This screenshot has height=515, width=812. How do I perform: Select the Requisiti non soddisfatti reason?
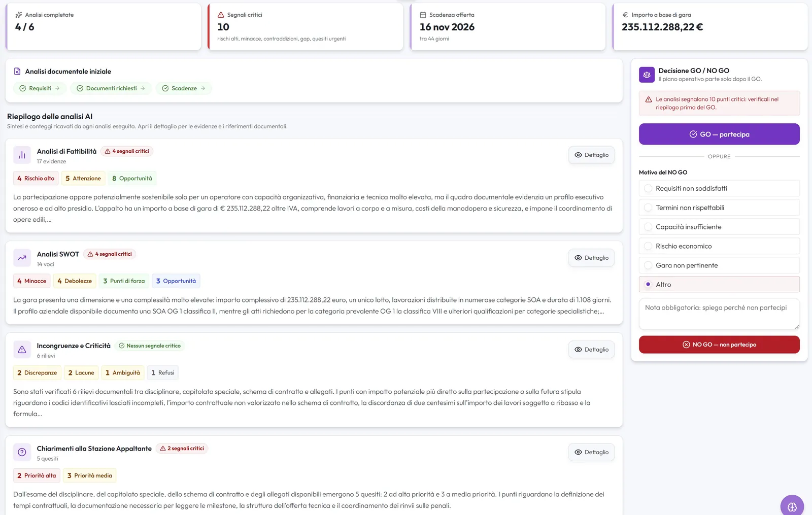(x=719, y=188)
